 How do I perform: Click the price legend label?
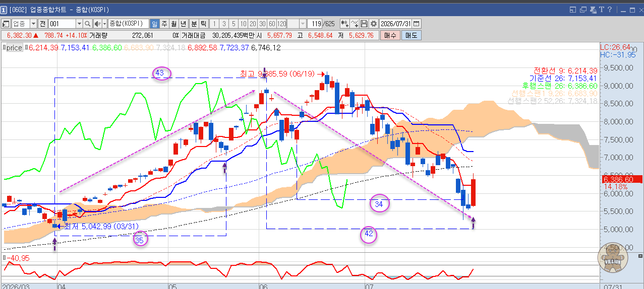(15, 47)
